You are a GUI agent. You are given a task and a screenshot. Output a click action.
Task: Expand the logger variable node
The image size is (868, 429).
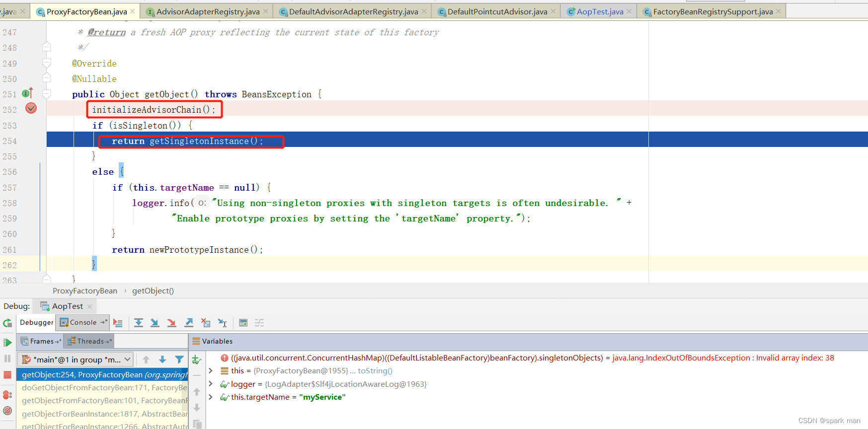[x=211, y=384]
